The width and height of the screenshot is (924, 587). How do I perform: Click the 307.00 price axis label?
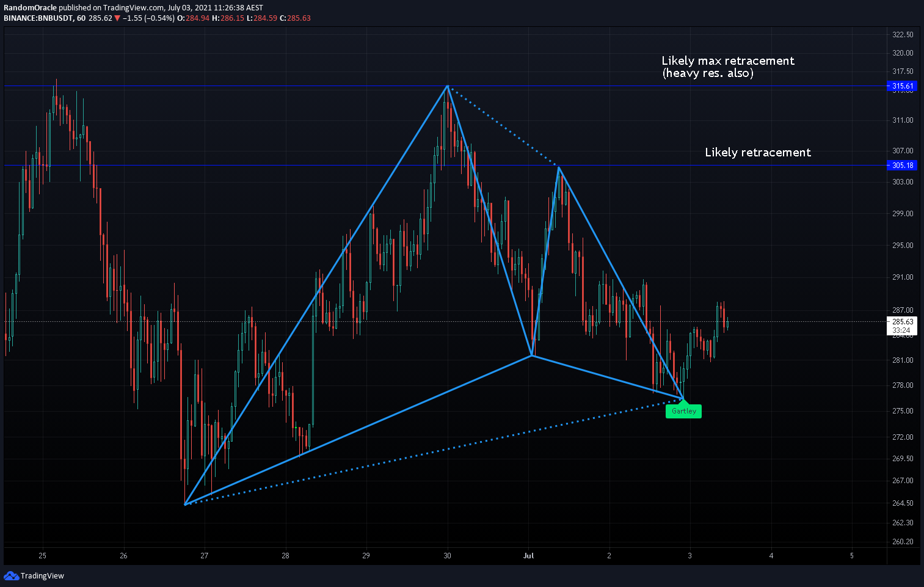[x=903, y=151]
